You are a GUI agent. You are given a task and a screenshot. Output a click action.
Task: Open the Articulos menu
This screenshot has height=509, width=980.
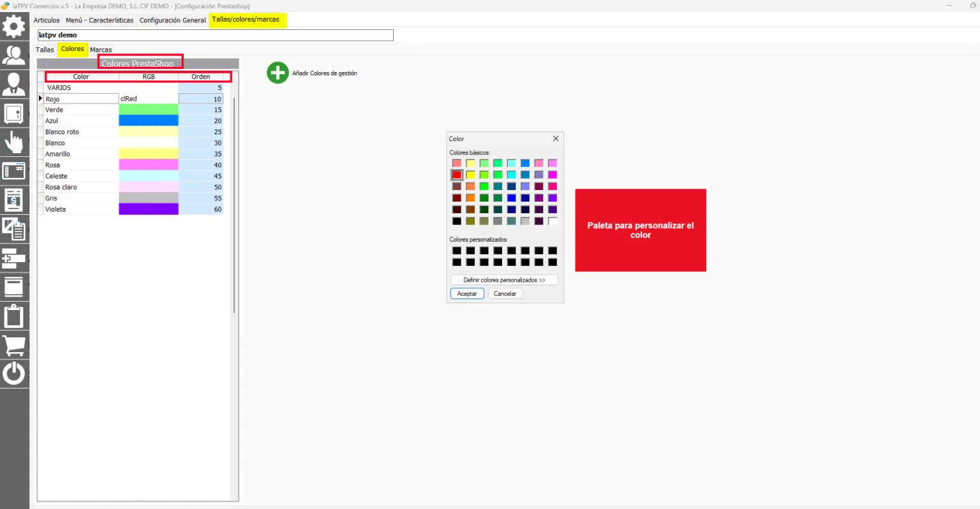click(47, 20)
